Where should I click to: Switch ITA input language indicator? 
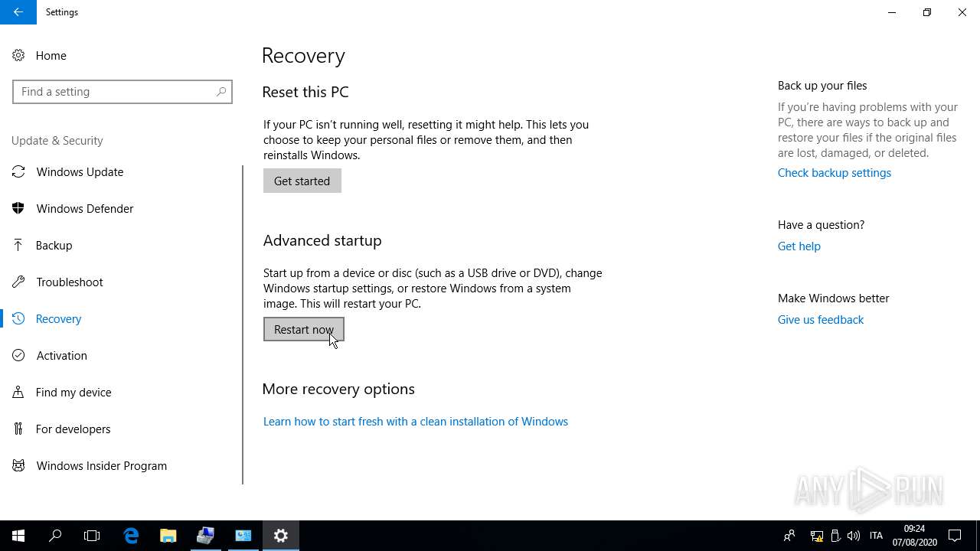click(877, 536)
